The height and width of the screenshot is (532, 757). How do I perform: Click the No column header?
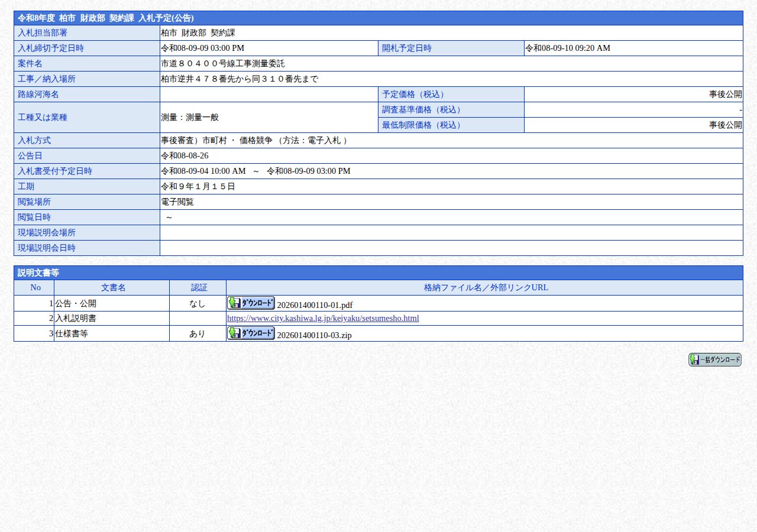(34, 287)
